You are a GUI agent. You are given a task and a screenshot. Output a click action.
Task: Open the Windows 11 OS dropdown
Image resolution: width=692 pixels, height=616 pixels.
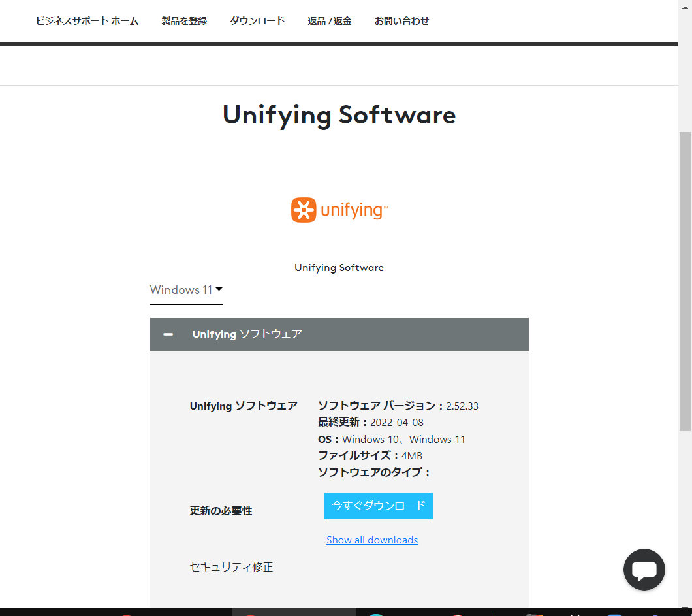pos(186,290)
